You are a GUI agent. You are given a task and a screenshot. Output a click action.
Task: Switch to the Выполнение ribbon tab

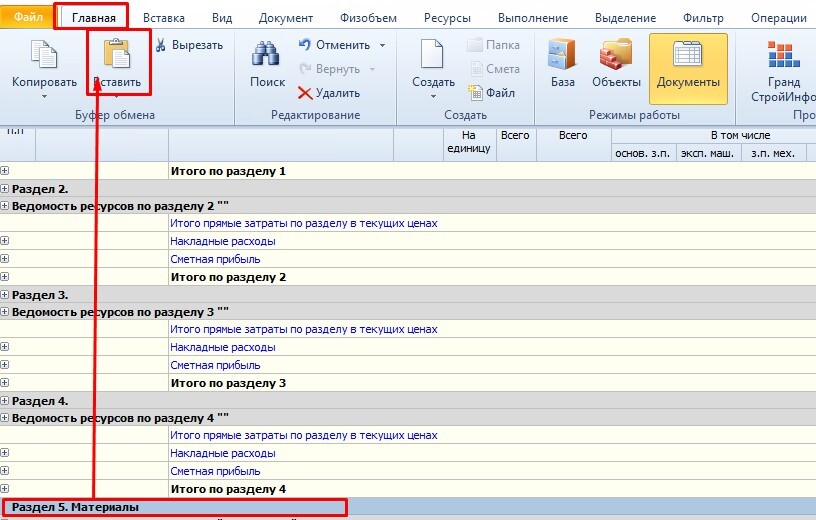point(533,18)
